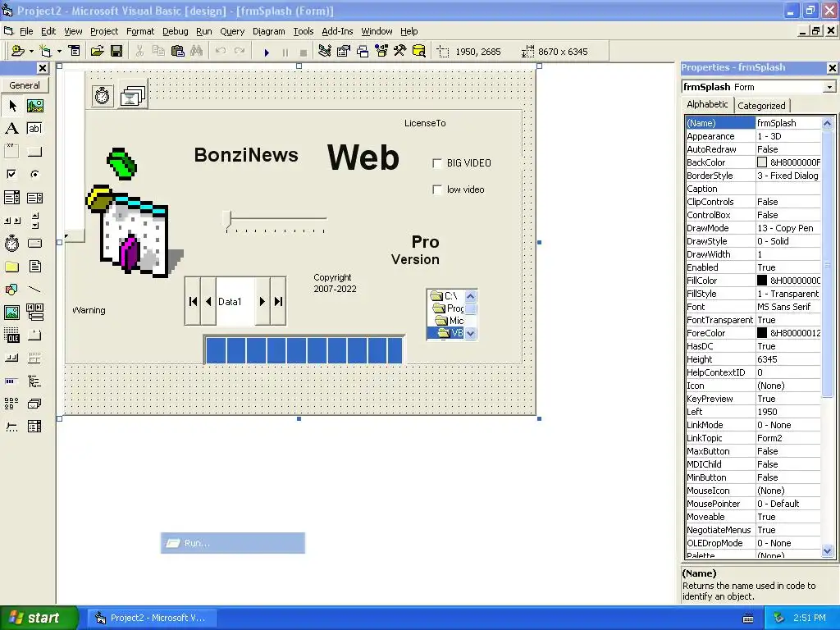
Task: Click Open Project toolbar icon
Action: click(x=97, y=51)
